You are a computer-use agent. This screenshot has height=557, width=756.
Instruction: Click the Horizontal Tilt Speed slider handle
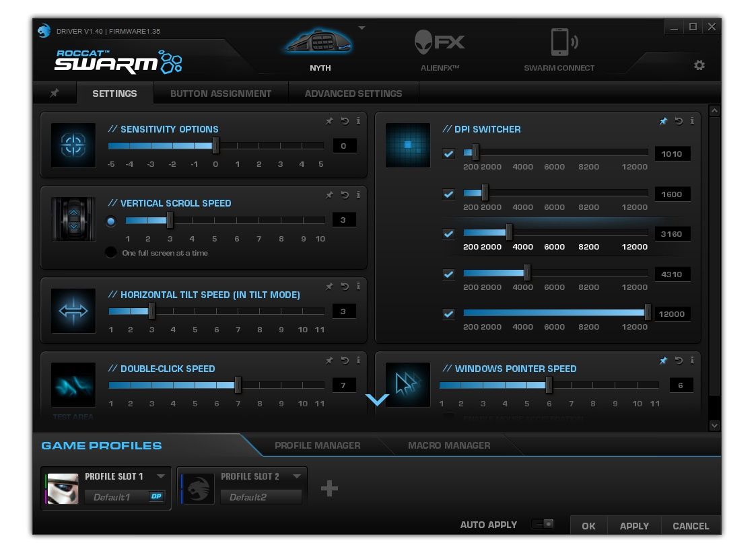[x=152, y=311]
